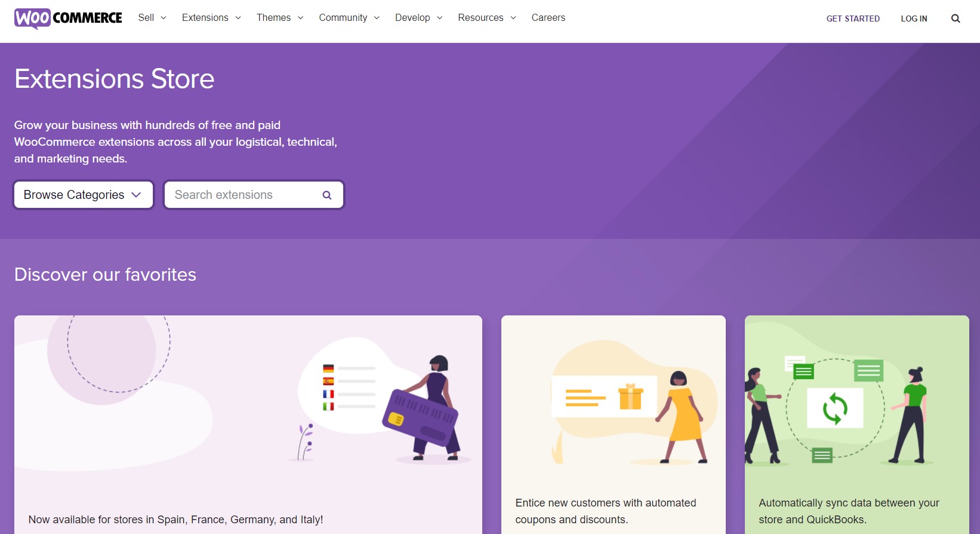Viewport: 980px width, 534px height.
Task: Open the header search magnifier icon
Action: [x=956, y=19]
